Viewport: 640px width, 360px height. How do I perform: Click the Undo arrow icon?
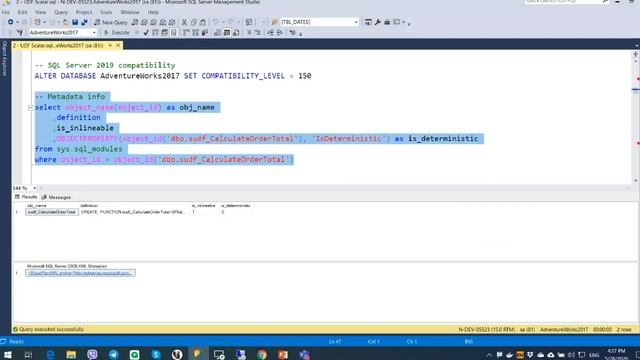point(215,22)
